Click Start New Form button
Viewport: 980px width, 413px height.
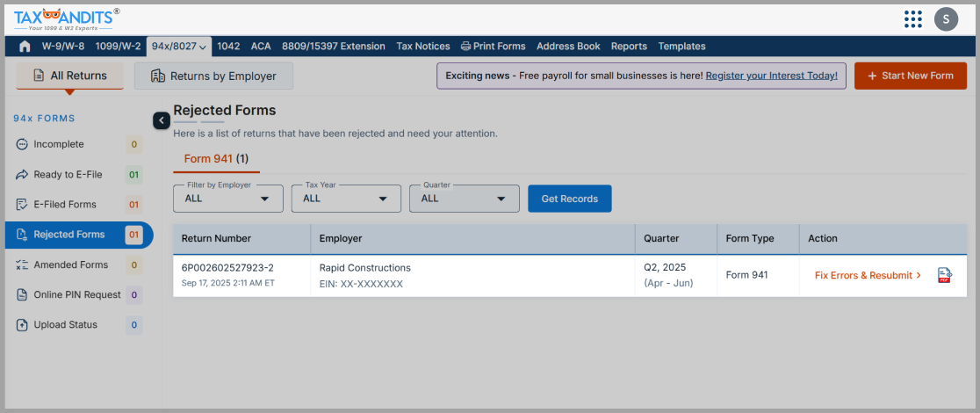[911, 76]
